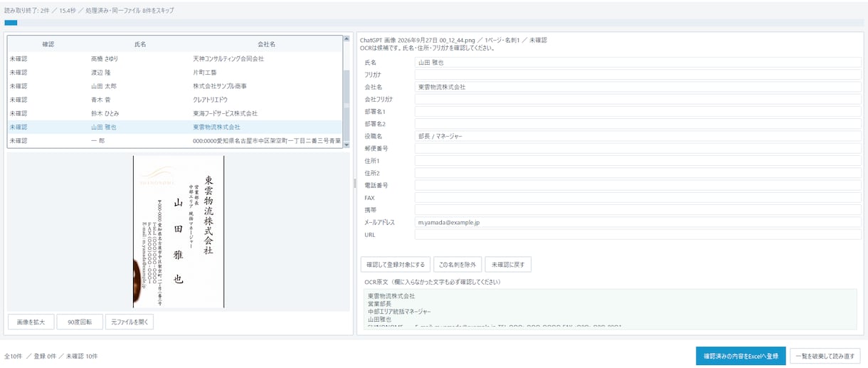Select the 部署名1 input field
Screen dimensions: 868x368
tap(637, 112)
